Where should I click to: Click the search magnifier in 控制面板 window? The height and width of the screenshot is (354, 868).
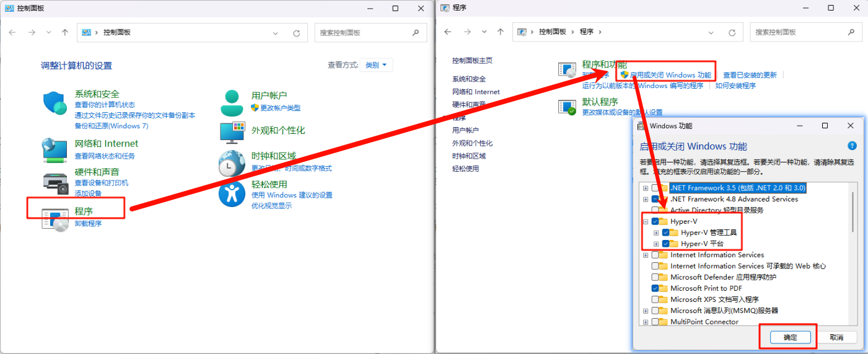tap(416, 32)
